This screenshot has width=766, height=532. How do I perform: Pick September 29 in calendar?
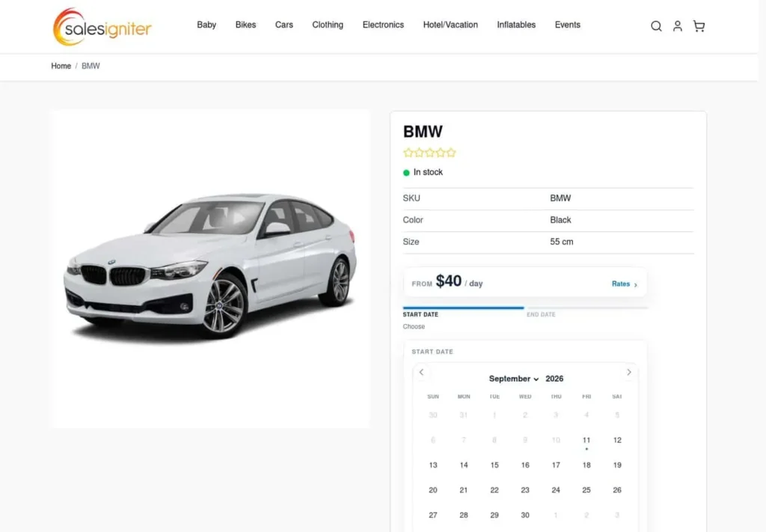click(494, 515)
